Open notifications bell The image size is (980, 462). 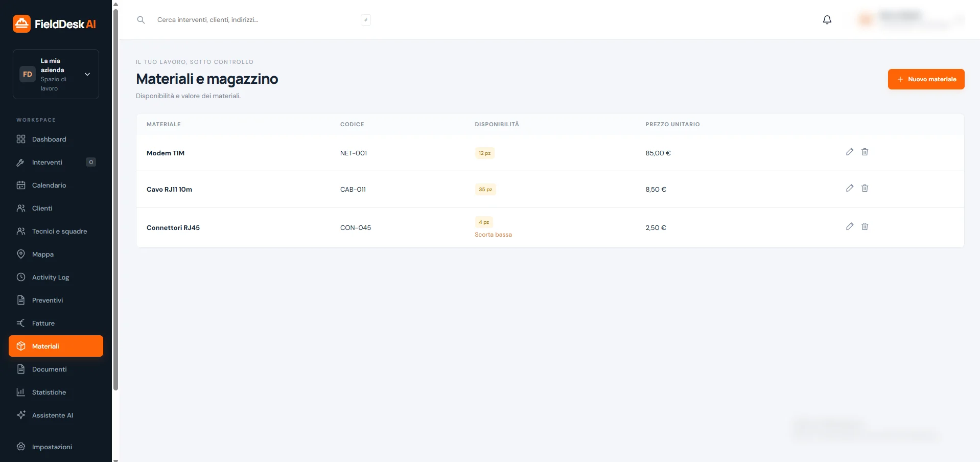tap(827, 20)
